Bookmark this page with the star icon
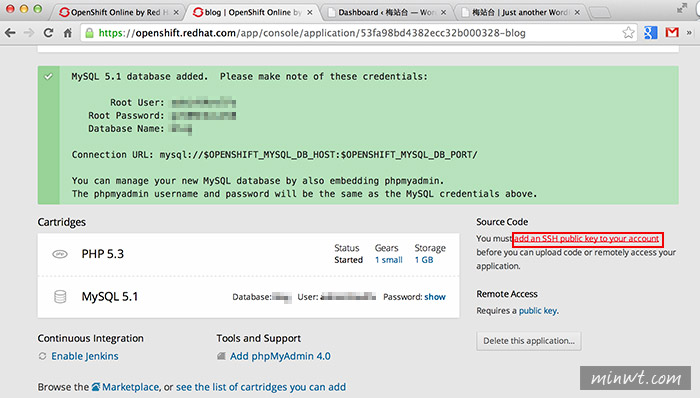This screenshot has width=700, height=398. (628, 33)
